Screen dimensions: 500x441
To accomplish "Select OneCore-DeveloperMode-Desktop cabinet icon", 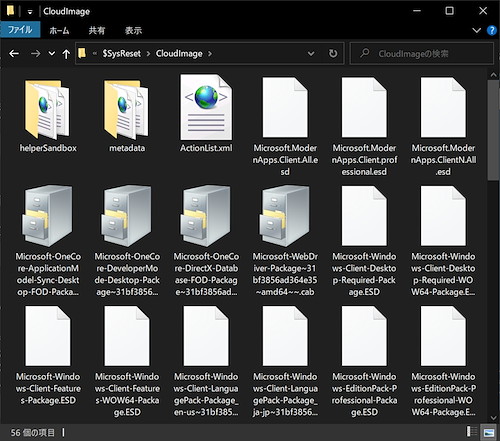I will pos(127,216).
